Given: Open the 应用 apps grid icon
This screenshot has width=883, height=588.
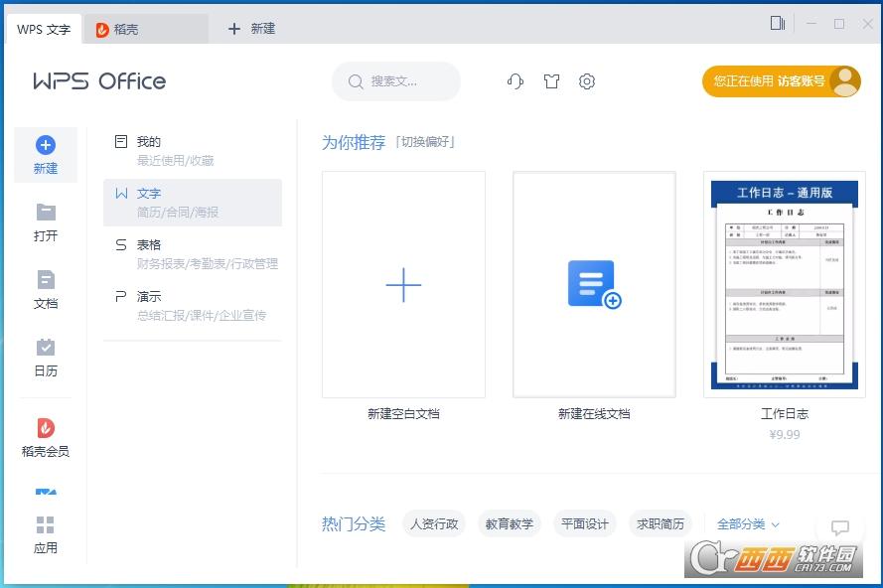Looking at the screenshot, I should 45,524.
